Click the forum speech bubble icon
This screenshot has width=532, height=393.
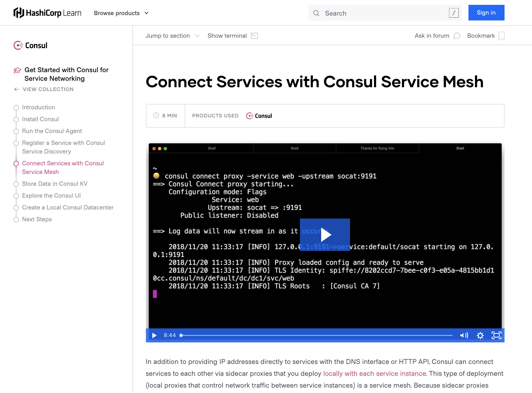click(x=457, y=36)
